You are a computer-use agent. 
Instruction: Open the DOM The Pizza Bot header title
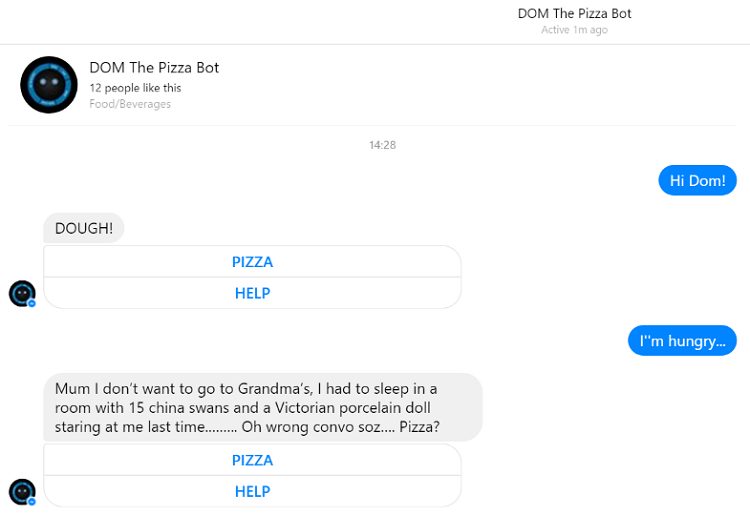click(x=574, y=14)
